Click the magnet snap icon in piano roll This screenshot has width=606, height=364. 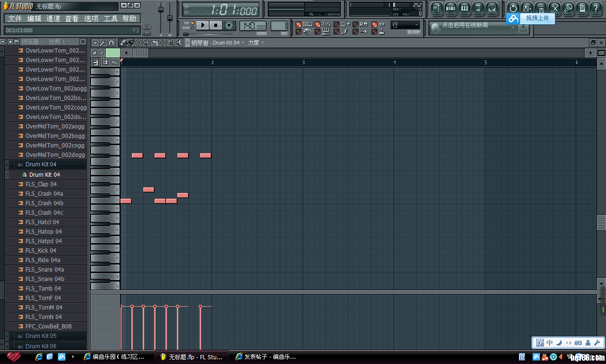[x=111, y=43]
